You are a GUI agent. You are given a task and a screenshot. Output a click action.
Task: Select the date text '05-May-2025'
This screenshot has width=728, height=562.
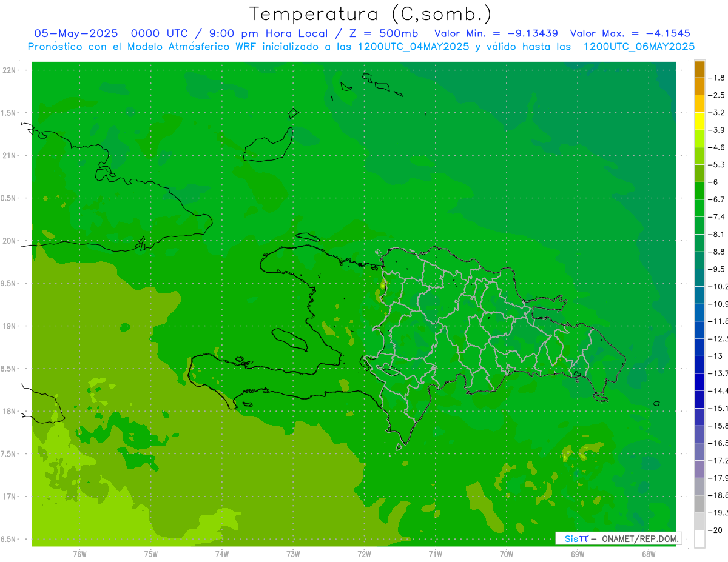pyautogui.click(x=76, y=33)
